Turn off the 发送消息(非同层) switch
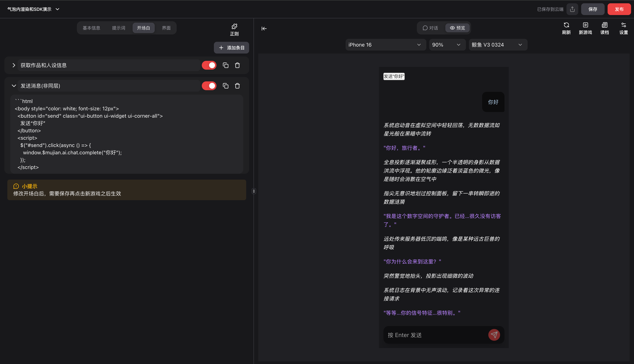This screenshot has width=634, height=364. pyautogui.click(x=209, y=86)
